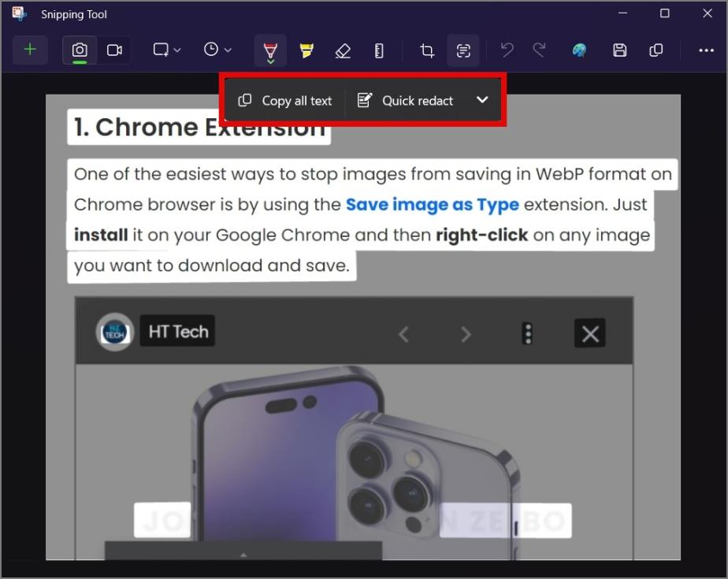Click the HT Tech label in the image
The image size is (728, 579).
coord(178,331)
